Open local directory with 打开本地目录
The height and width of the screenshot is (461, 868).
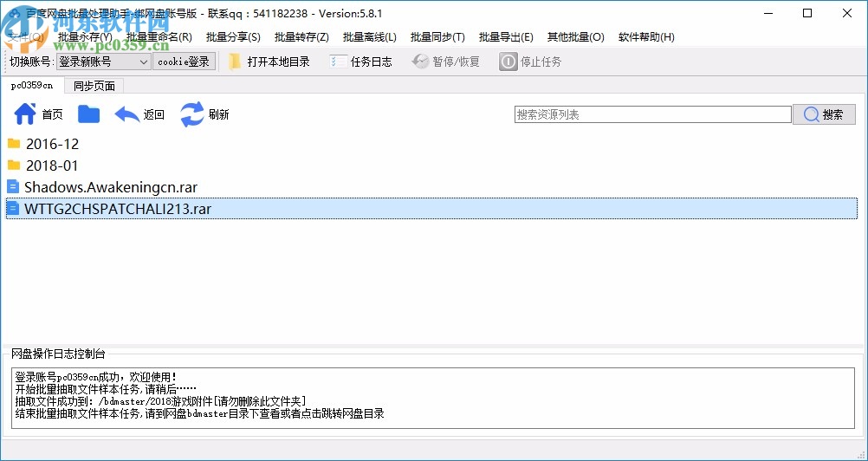click(x=269, y=62)
